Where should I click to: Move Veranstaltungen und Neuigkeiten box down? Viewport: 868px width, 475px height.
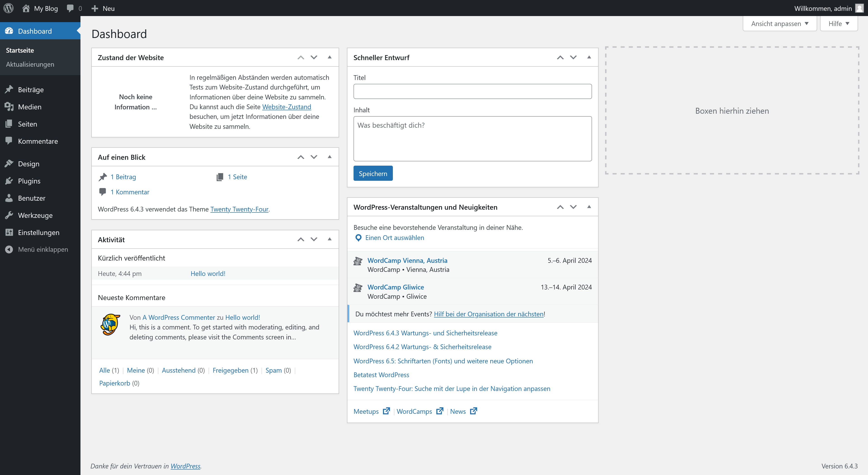click(573, 207)
